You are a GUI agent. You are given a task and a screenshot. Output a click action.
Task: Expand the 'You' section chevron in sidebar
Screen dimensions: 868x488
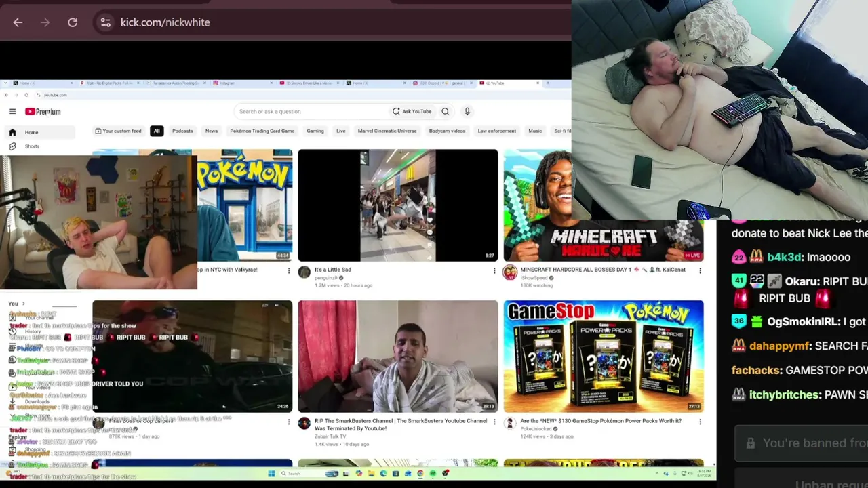point(23,304)
